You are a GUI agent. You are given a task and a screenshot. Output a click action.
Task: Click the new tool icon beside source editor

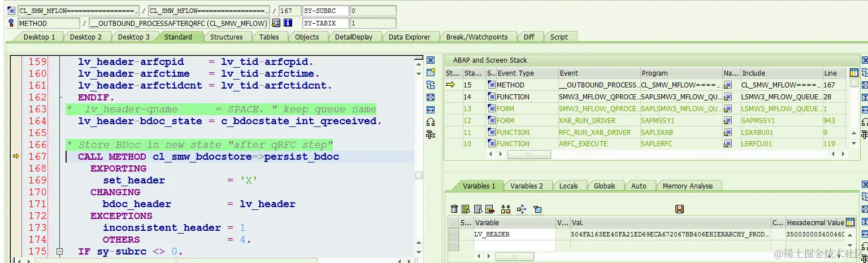tap(431, 72)
